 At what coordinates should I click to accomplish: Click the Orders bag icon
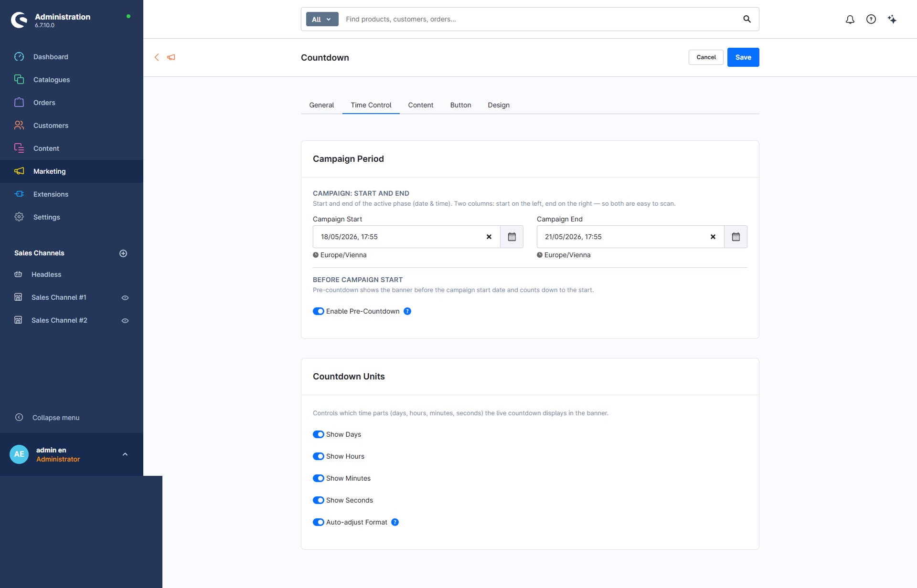[x=19, y=102]
